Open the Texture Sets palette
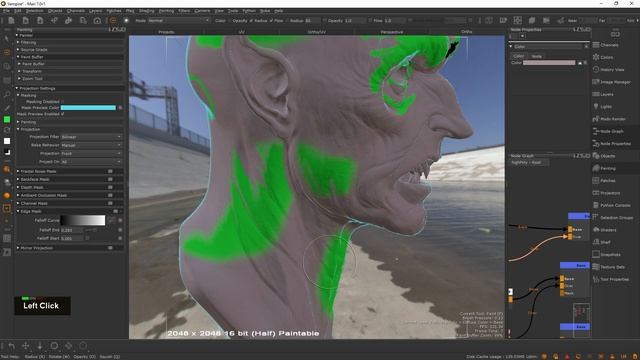 [x=609, y=267]
